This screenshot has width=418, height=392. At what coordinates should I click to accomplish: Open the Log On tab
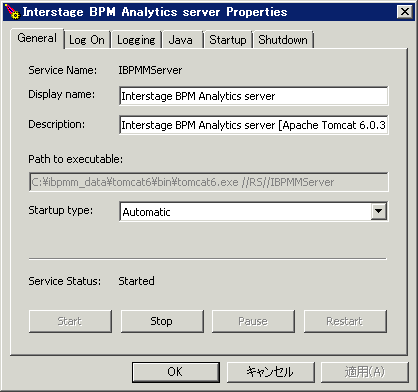[87, 40]
